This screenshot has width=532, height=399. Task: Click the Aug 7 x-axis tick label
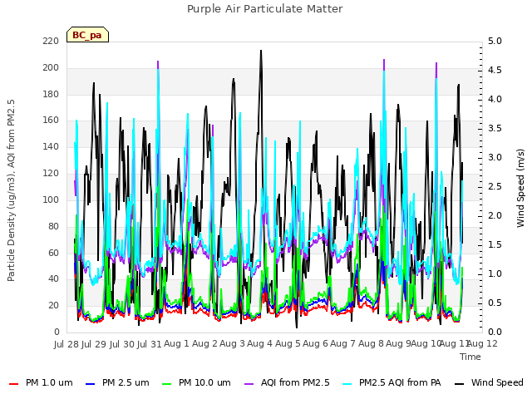[342, 343]
